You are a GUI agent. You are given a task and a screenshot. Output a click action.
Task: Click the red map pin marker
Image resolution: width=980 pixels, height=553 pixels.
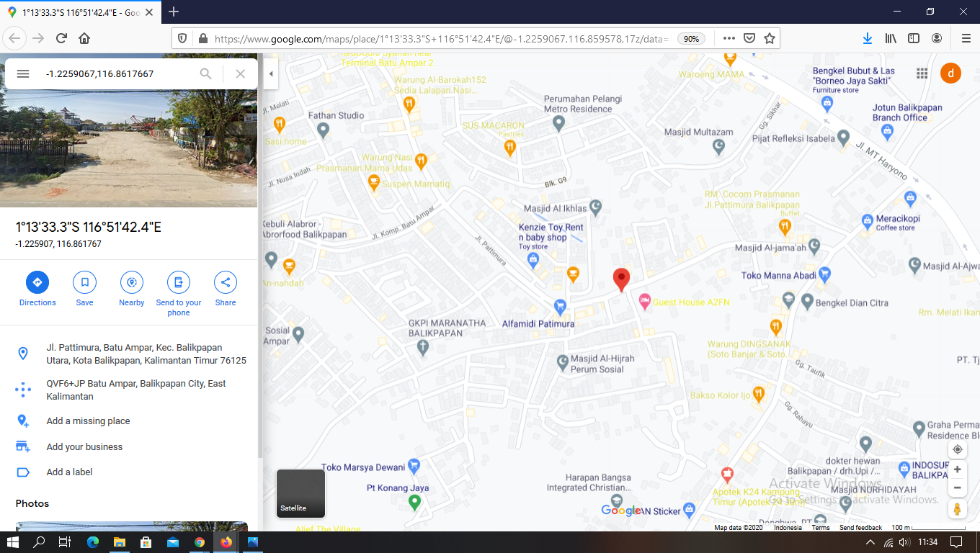pos(621,279)
